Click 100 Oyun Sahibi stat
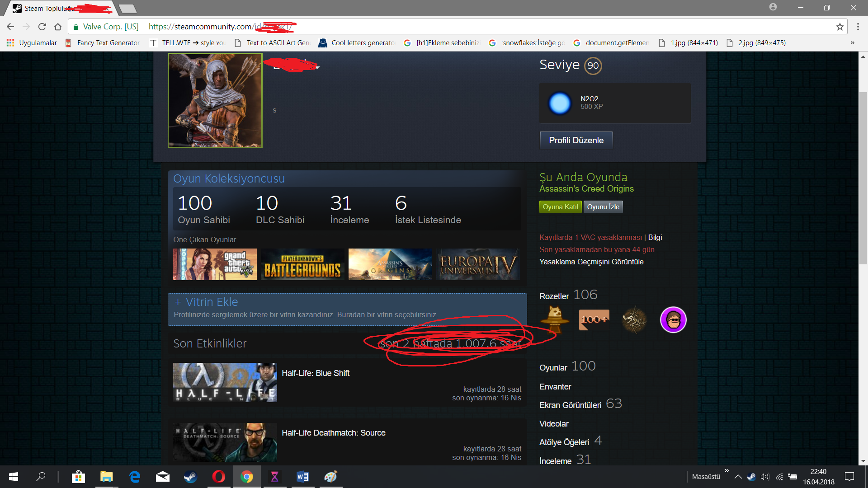This screenshot has height=488, width=868. tap(204, 210)
